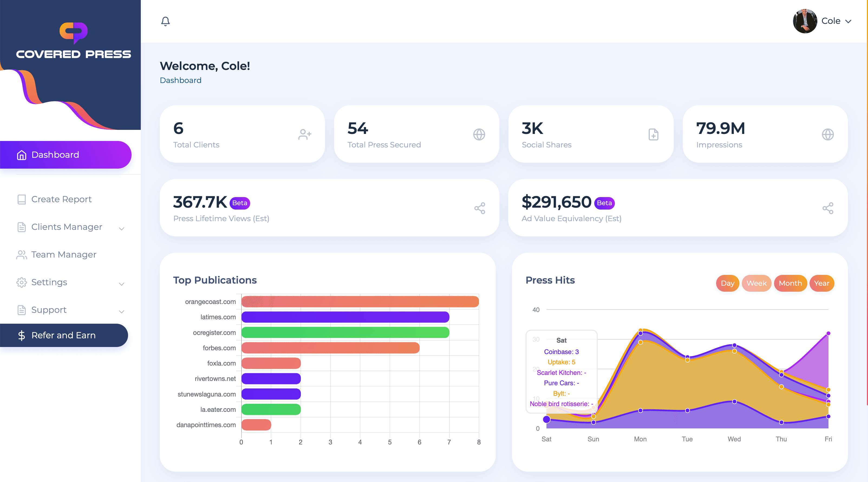Click the orangecoast.com bar in chart
This screenshot has width=868, height=482.
(360, 301)
